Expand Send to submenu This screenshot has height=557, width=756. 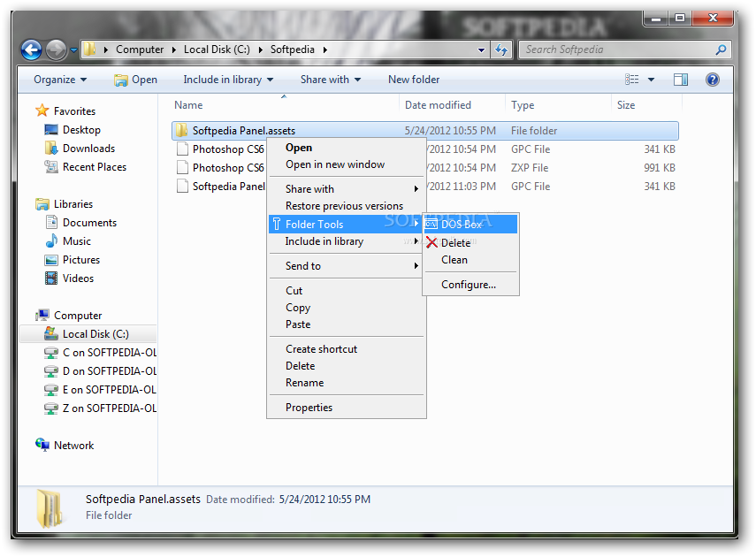(x=347, y=266)
